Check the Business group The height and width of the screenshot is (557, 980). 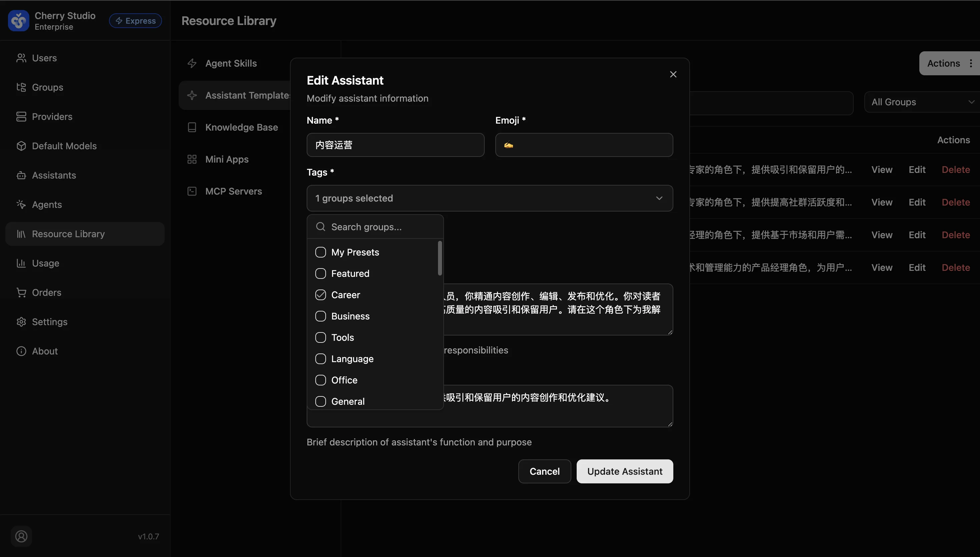click(x=321, y=316)
